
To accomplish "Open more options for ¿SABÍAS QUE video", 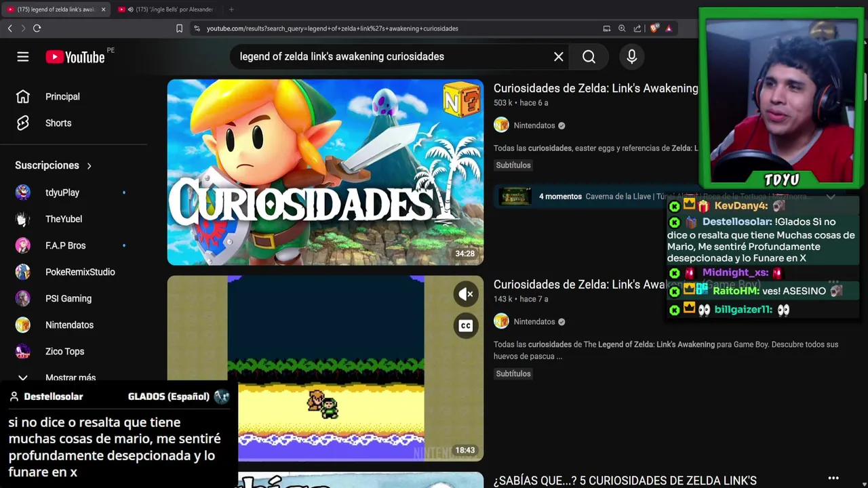I will coord(833,479).
